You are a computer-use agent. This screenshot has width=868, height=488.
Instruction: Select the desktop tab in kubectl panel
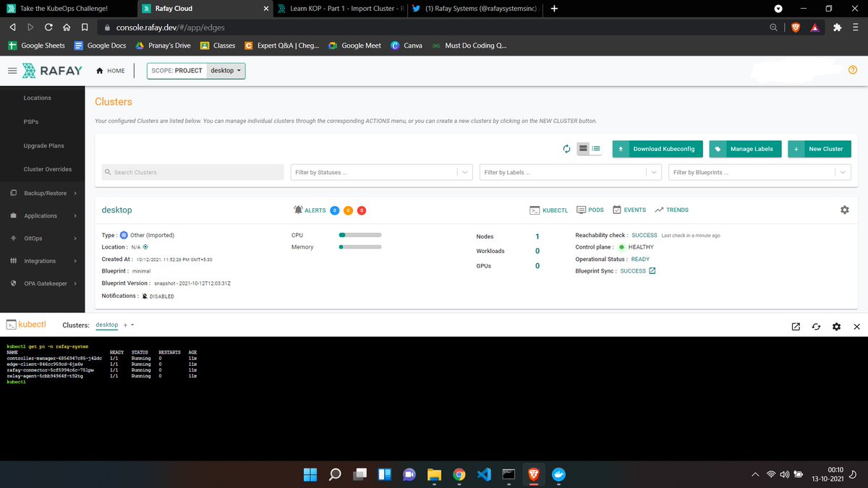point(107,325)
